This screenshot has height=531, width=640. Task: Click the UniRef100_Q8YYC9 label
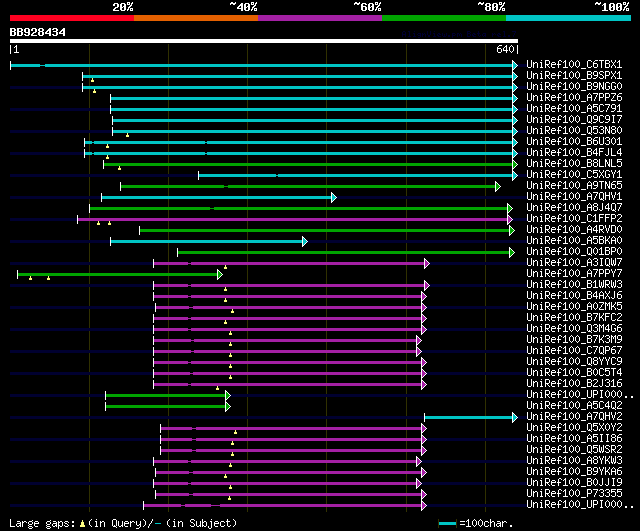[574, 362]
